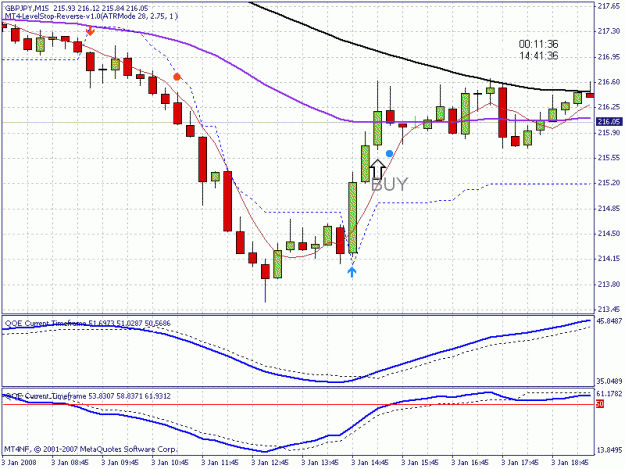Click price scale value 214.50
The image size is (625, 469).
(x=609, y=234)
